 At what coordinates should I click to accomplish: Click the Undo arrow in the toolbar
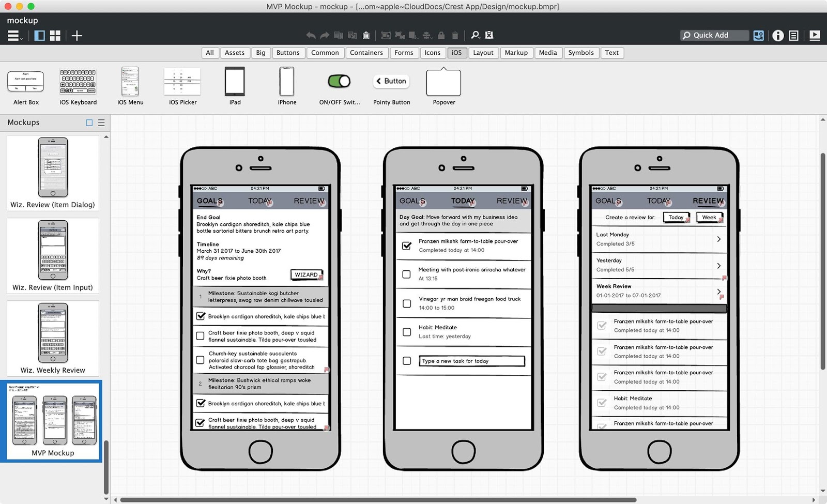pyautogui.click(x=311, y=35)
